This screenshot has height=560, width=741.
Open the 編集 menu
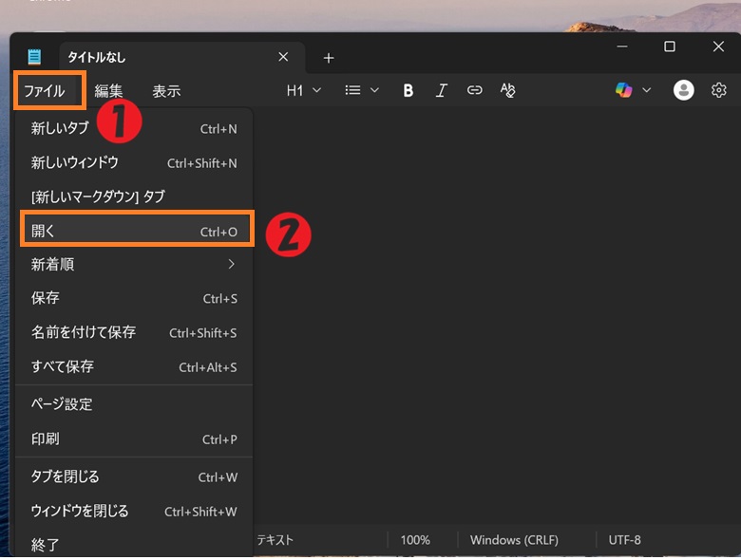[108, 91]
